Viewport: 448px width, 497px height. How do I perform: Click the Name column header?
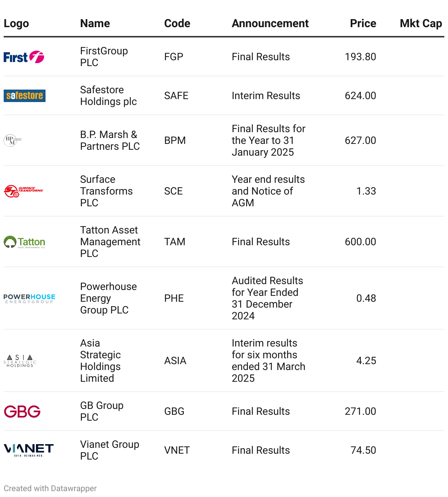tap(95, 23)
